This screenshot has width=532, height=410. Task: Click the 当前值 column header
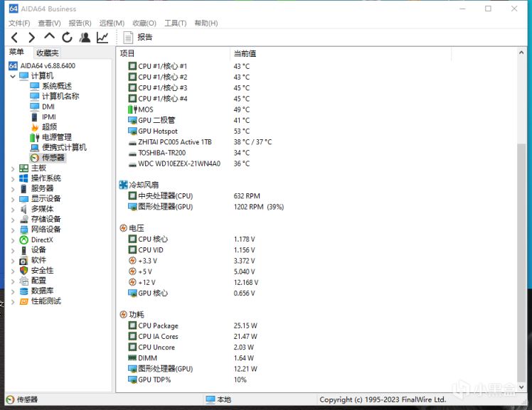[x=341, y=53]
